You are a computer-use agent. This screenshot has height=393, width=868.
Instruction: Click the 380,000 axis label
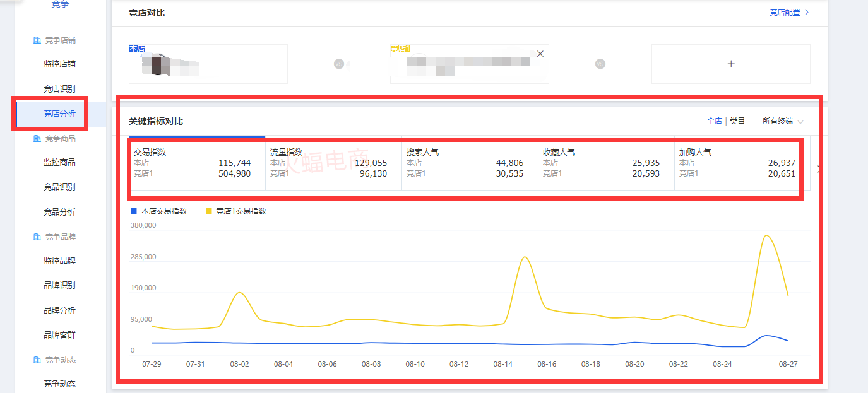(x=143, y=225)
